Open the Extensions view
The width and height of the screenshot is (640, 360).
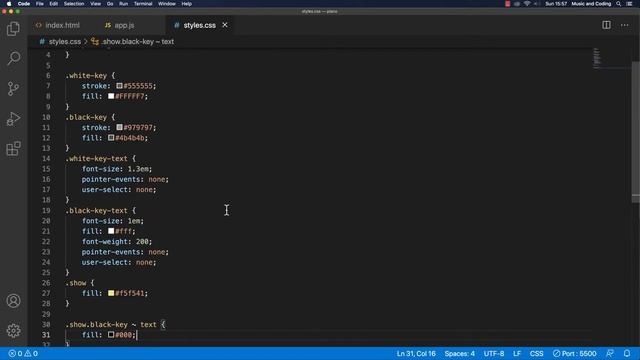click(13, 148)
